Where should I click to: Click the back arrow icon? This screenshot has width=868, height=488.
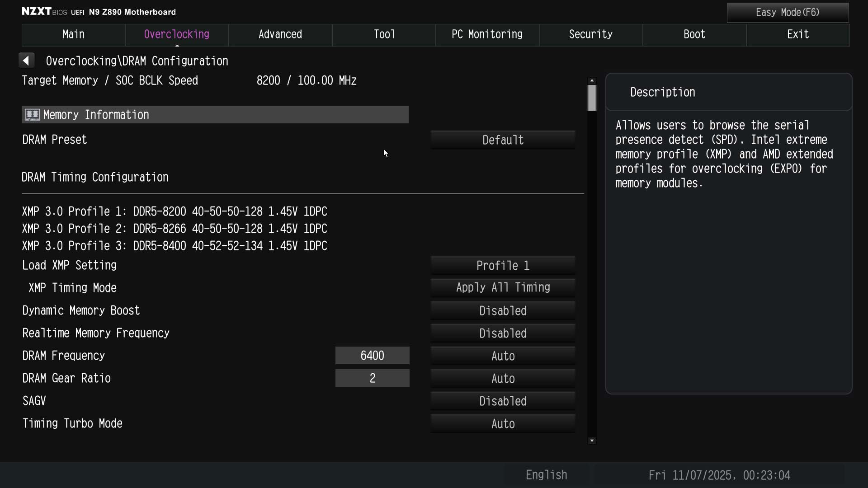[26, 61]
